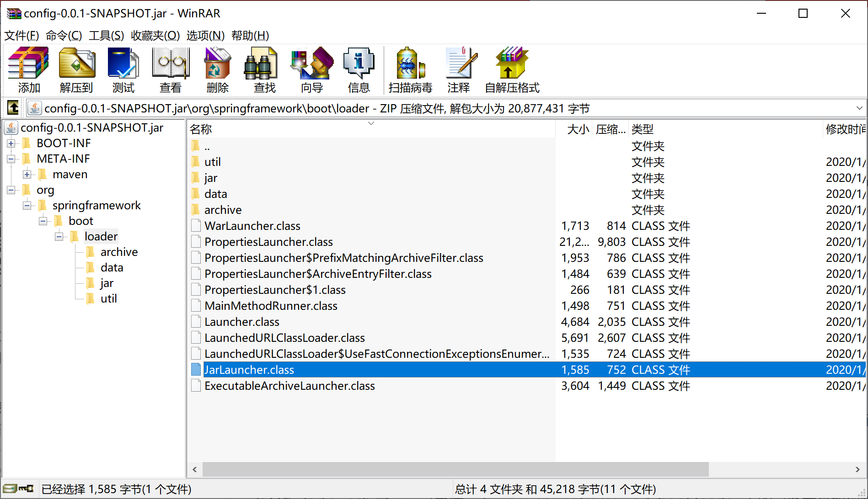The height and width of the screenshot is (499, 868).
Task: Click the horizontal scrollbar right arrow
Action: point(857,469)
